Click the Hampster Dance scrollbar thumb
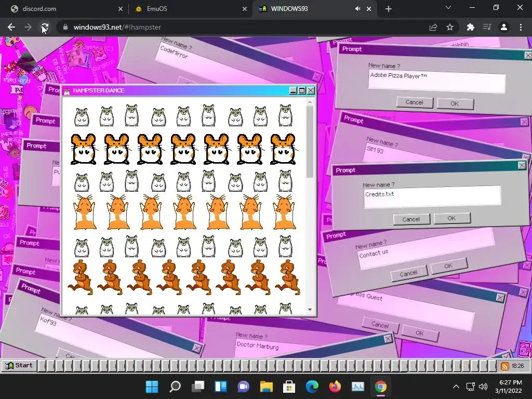 pyautogui.click(x=310, y=142)
